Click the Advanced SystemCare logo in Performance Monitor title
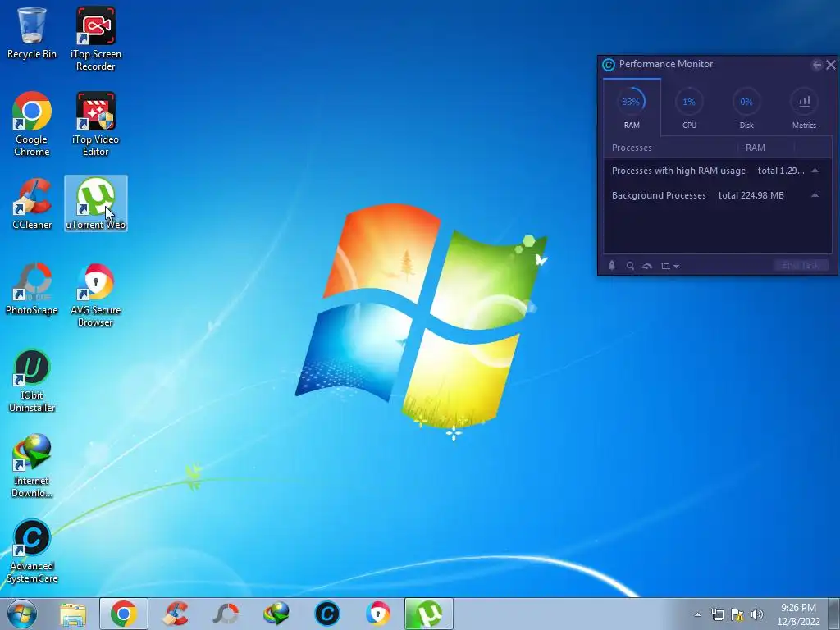This screenshot has width=840, height=630. coord(609,65)
